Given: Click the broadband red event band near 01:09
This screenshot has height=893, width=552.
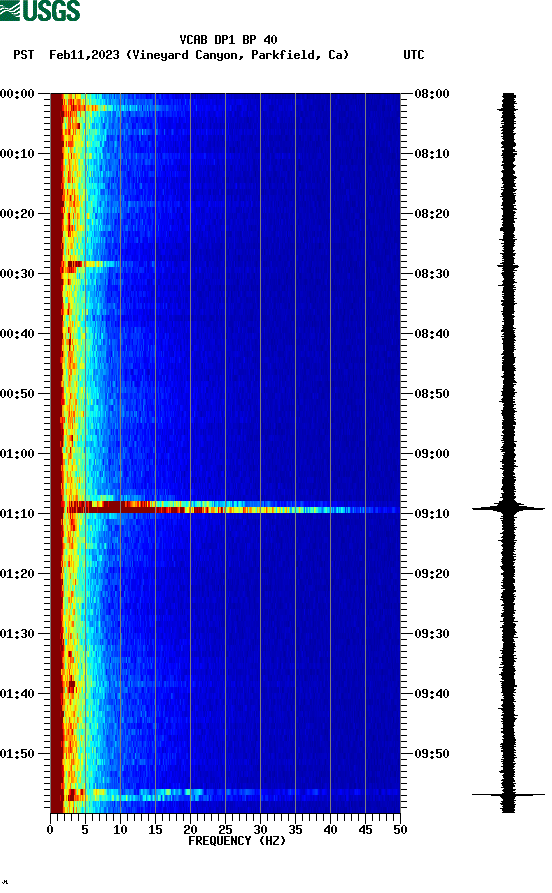Looking at the screenshot, I should pos(231,507).
